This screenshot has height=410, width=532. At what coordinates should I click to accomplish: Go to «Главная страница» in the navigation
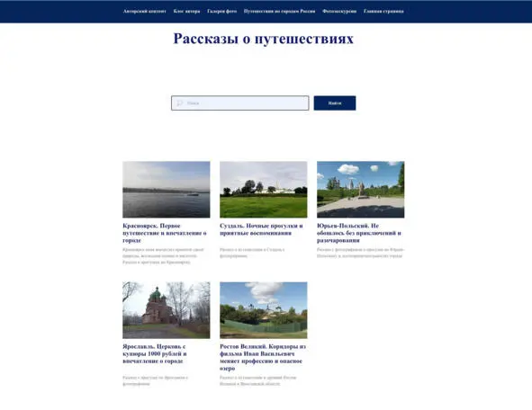(x=383, y=11)
